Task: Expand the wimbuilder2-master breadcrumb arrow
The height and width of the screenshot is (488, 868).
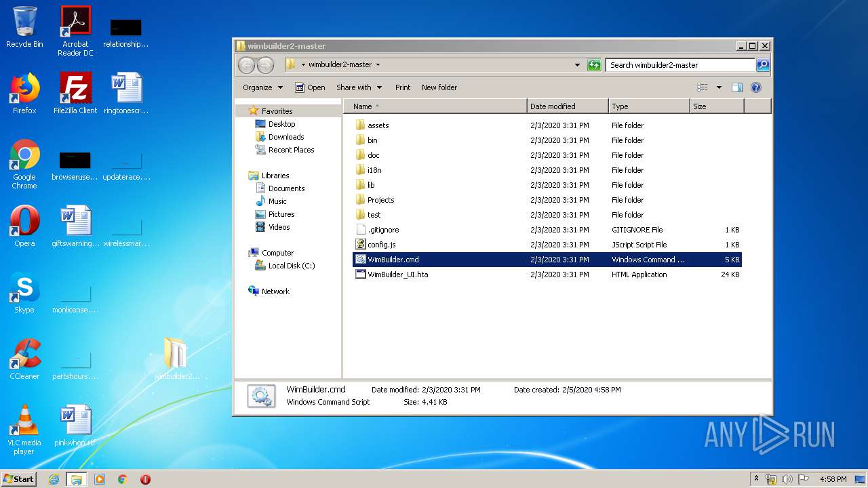Action: tap(378, 65)
